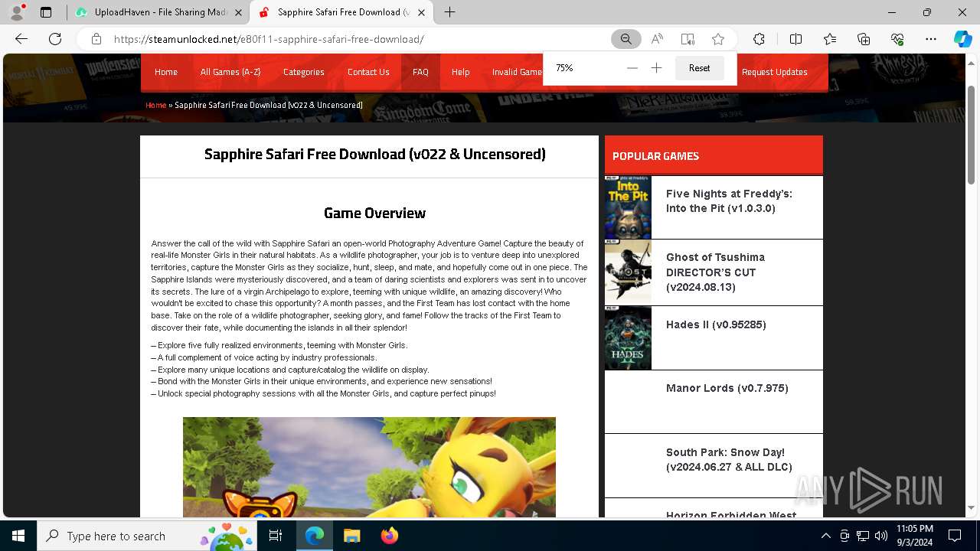Screen dimensions: 980x551
Task: Open Collections icon
Action: (864, 39)
